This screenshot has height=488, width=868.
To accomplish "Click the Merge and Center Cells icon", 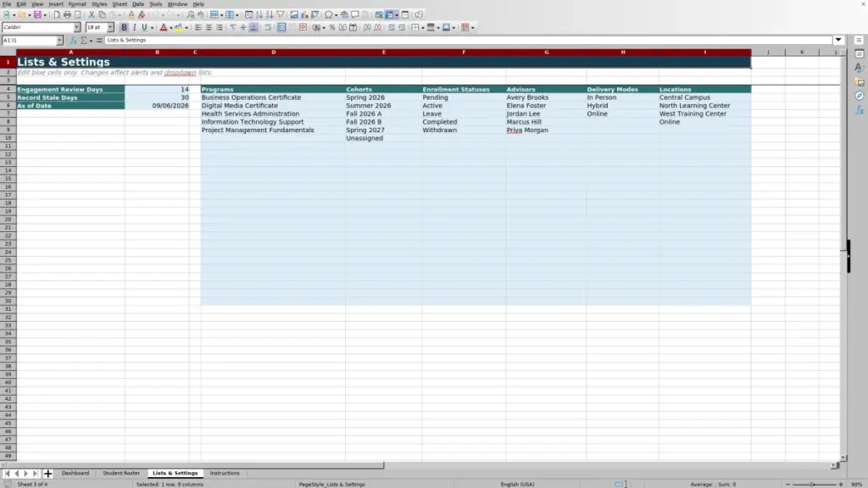I will coord(281,28).
